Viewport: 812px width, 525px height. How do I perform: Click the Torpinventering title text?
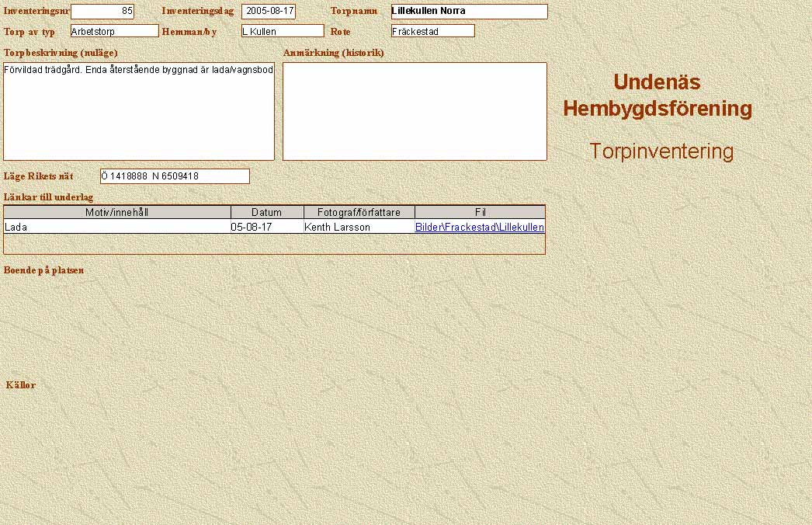click(661, 151)
